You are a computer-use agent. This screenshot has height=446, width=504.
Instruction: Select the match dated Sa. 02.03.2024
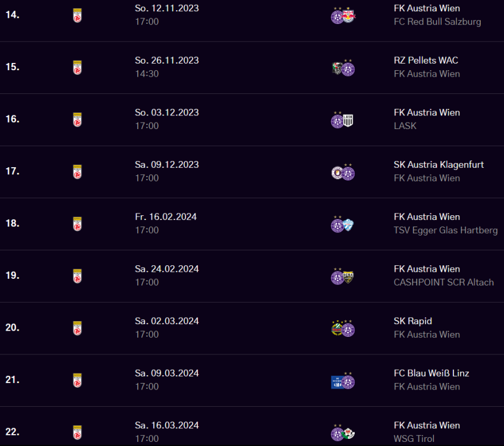pos(166,321)
